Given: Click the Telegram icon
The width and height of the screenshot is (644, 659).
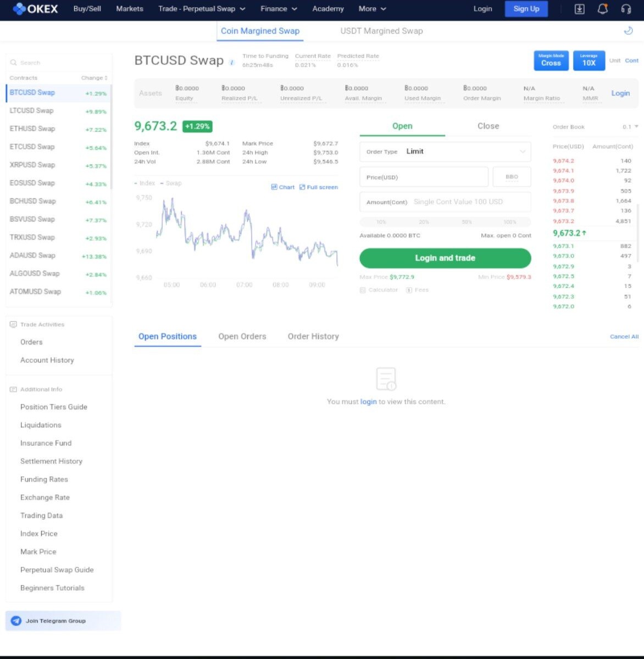Looking at the screenshot, I should pyautogui.click(x=16, y=621).
